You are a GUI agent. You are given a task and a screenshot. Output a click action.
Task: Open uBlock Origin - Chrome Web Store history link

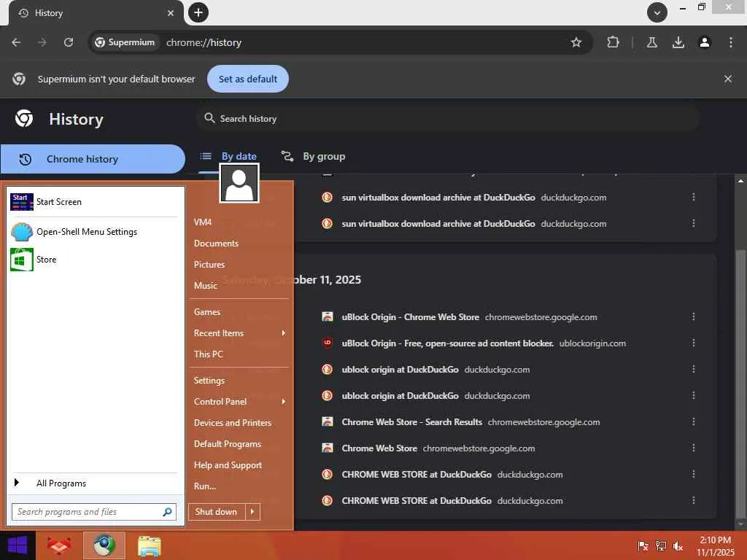pos(410,317)
